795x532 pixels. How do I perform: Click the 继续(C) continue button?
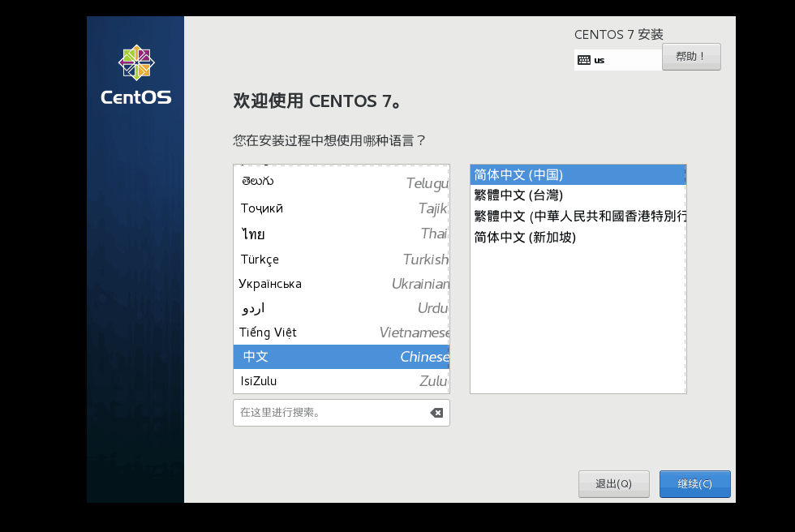tap(694, 484)
